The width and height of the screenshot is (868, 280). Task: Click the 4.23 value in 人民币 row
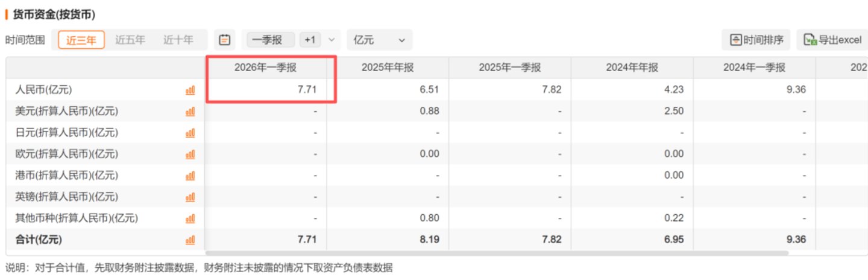(674, 90)
